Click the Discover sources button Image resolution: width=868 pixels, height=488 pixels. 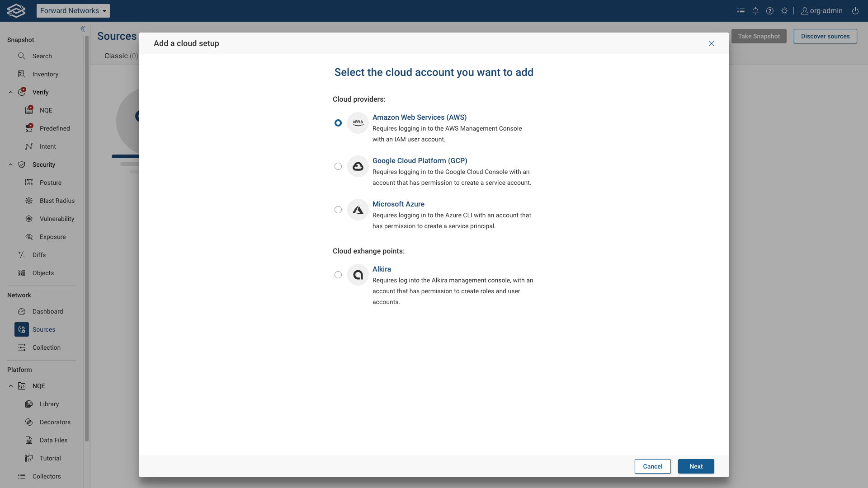tap(825, 36)
